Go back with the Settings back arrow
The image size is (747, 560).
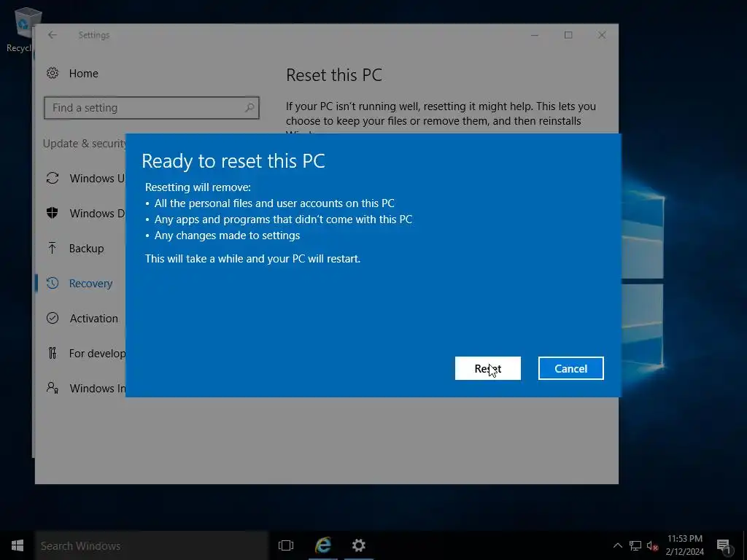[53, 35]
